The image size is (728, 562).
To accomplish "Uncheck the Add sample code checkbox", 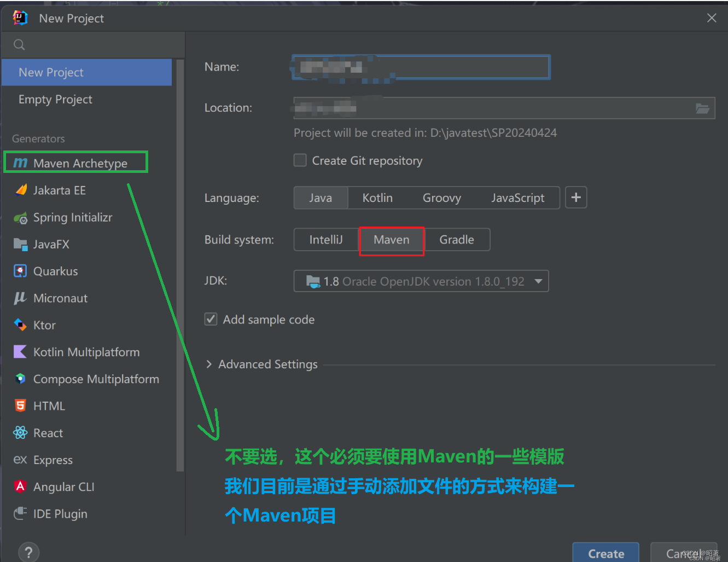I will tap(211, 319).
